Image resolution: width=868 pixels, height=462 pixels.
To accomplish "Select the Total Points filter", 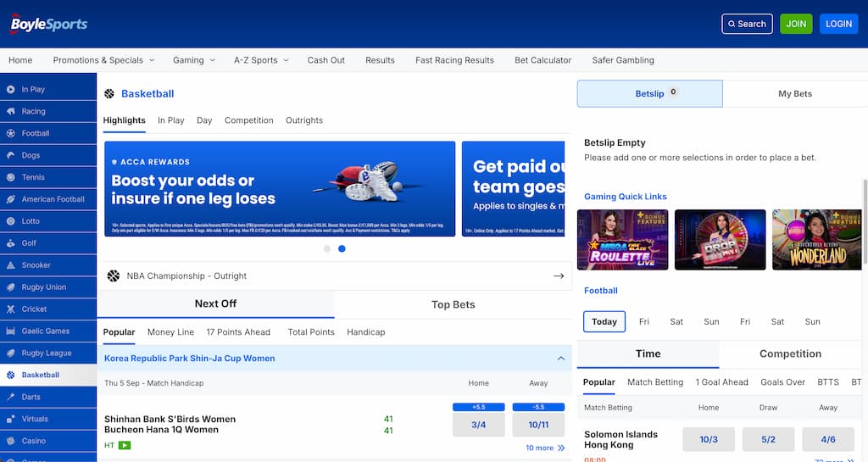I will click(311, 332).
